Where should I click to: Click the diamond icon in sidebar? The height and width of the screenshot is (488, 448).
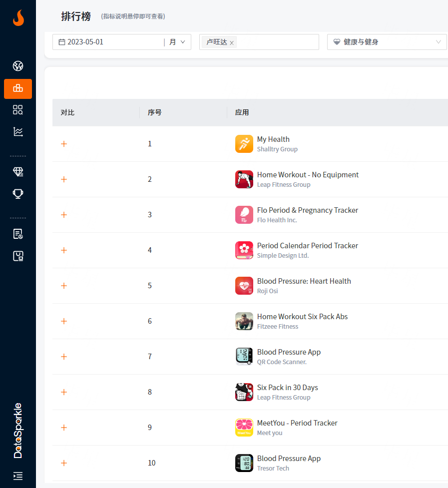(x=18, y=172)
